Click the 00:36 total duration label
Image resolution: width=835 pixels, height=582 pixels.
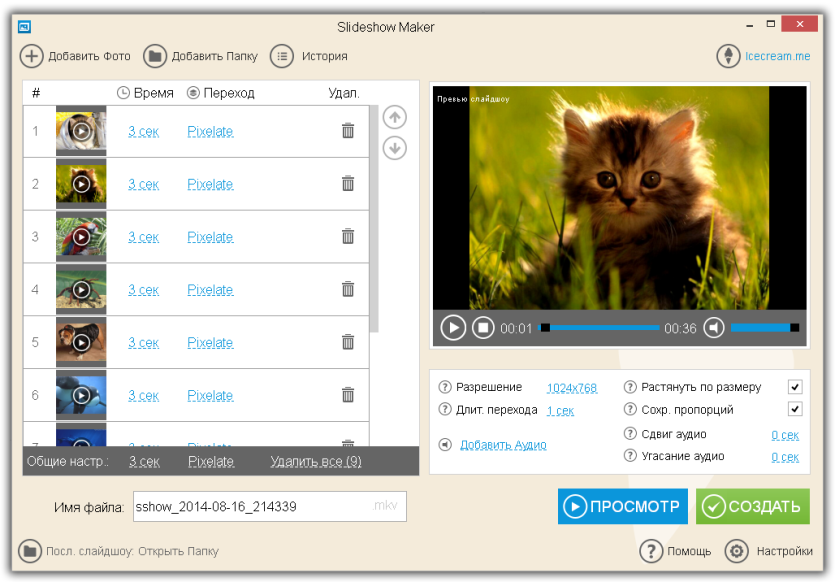click(680, 329)
